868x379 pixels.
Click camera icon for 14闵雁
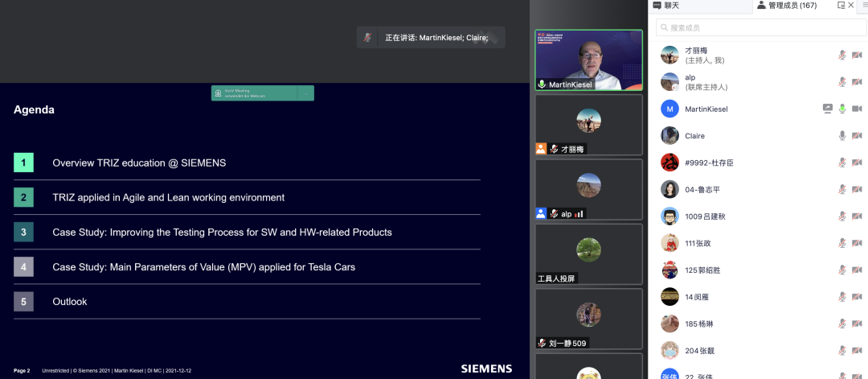857,296
